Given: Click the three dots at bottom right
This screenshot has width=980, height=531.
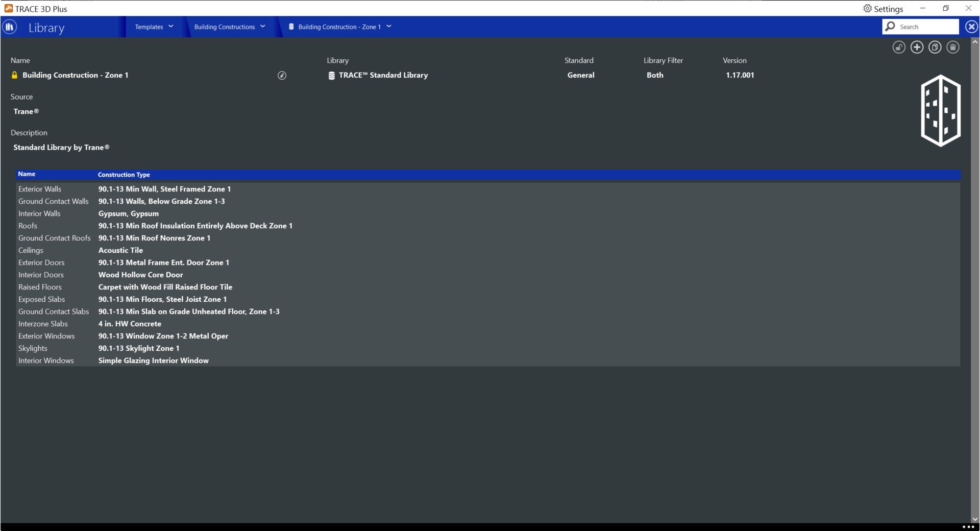Looking at the screenshot, I should click(968, 527).
